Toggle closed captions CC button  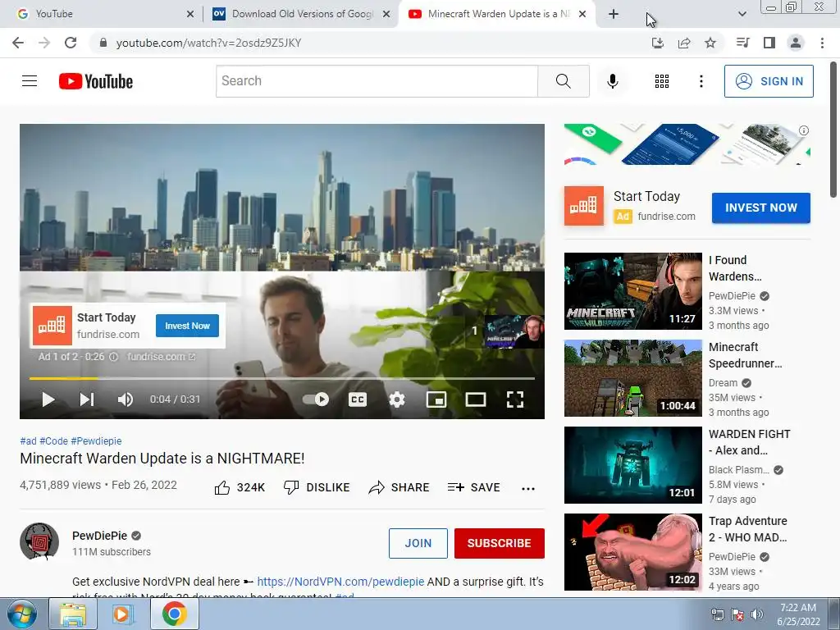(x=358, y=399)
